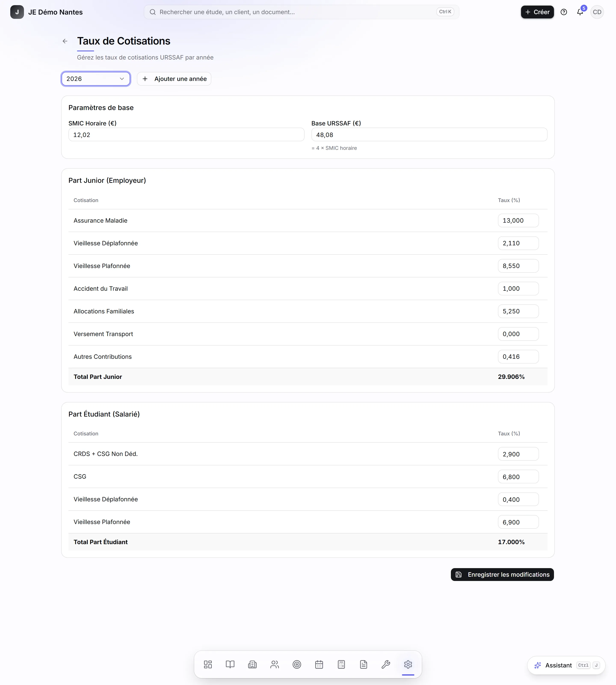Viewport: 616px width, 685px height.
Task: Click the back arrow beside Taux de Cotisations
Action: click(65, 41)
